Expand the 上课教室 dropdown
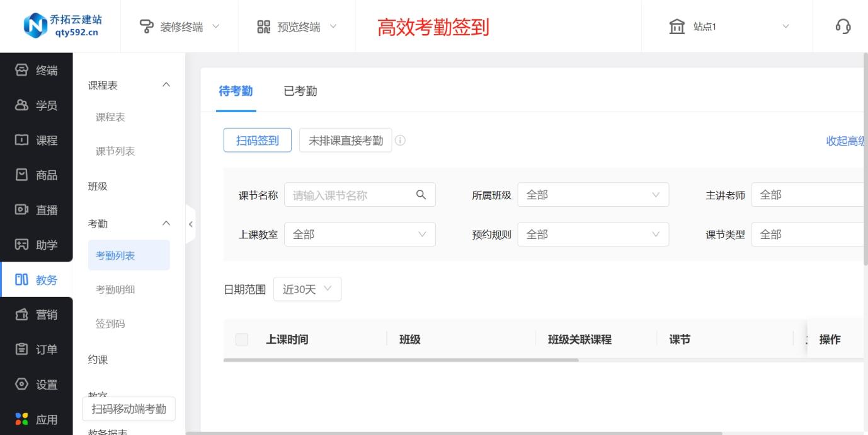Screen dimensions: 868x435 360,235
